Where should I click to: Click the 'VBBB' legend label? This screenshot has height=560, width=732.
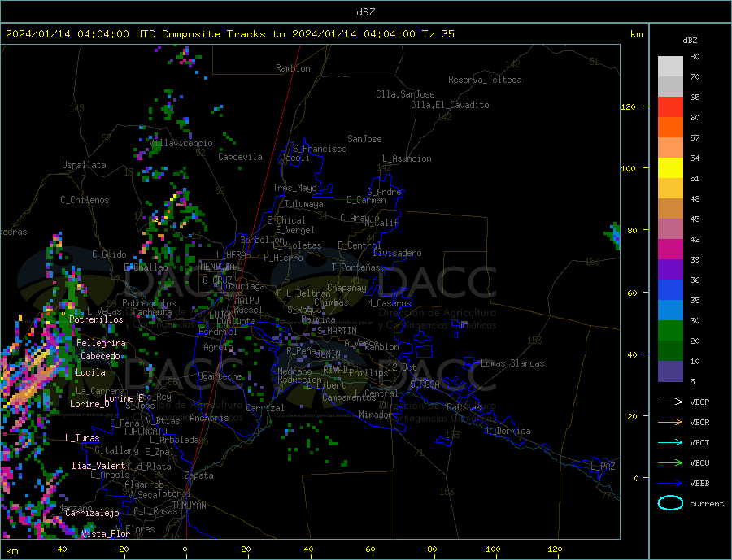[x=699, y=483]
